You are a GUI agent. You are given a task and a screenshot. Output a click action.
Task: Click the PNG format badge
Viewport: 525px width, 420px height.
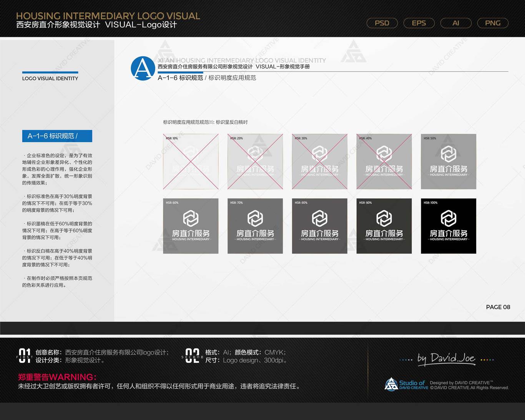[x=493, y=23]
